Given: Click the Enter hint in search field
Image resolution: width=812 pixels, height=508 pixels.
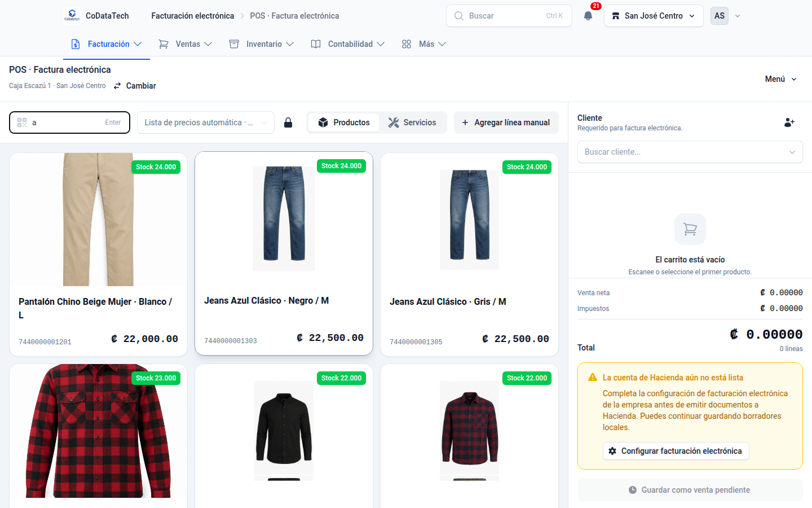Looking at the screenshot, I should click(x=113, y=122).
